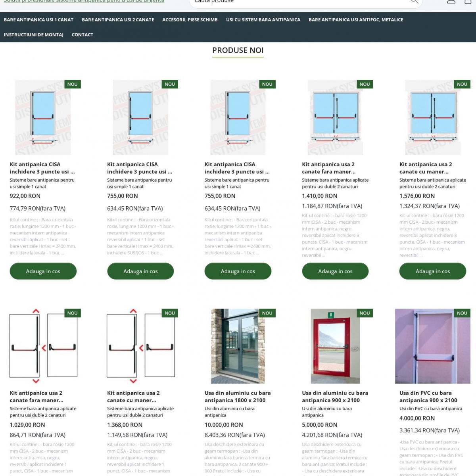Click the 1.324,37 RON(fara TVA) price
476x476 pixels.
pyautogui.click(x=430, y=206)
